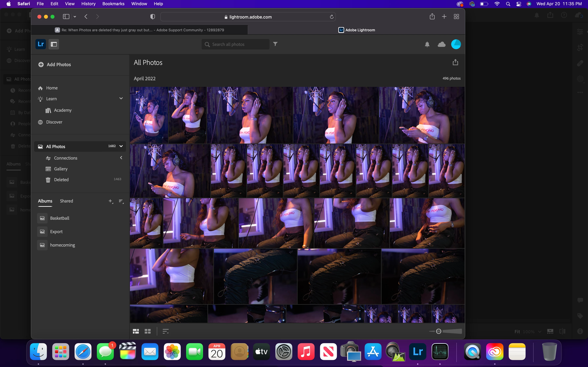The width and height of the screenshot is (588, 367).
Task: Open the Deleted photos folder
Action: (x=61, y=180)
